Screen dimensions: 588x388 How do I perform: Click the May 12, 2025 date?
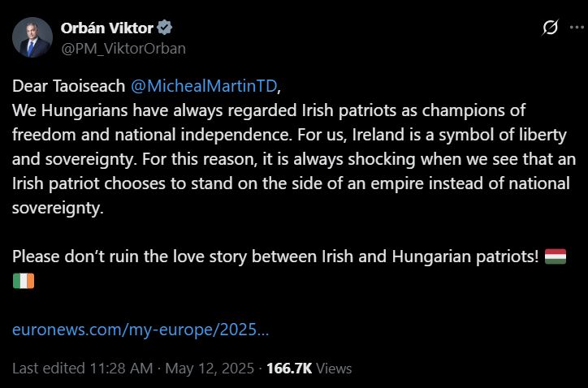click(x=211, y=368)
